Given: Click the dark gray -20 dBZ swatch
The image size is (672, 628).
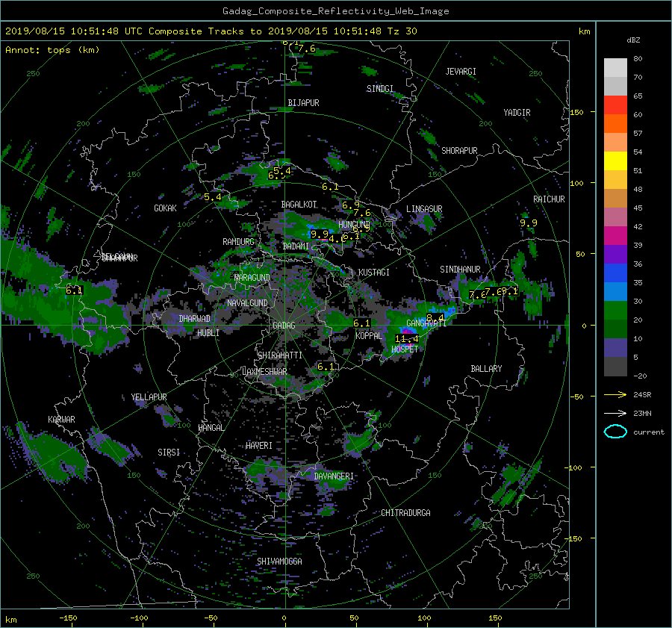Looking at the screenshot, I should coord(615,367).
